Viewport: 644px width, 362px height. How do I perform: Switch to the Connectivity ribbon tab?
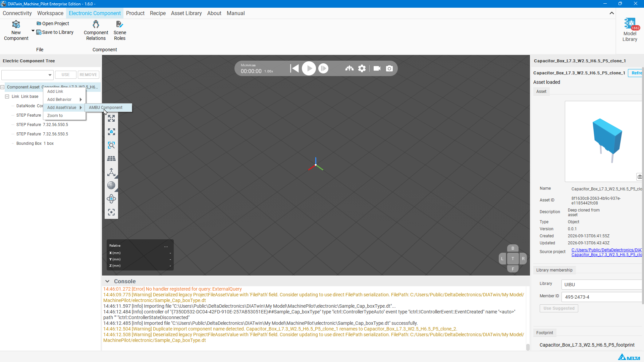[17, 13]
